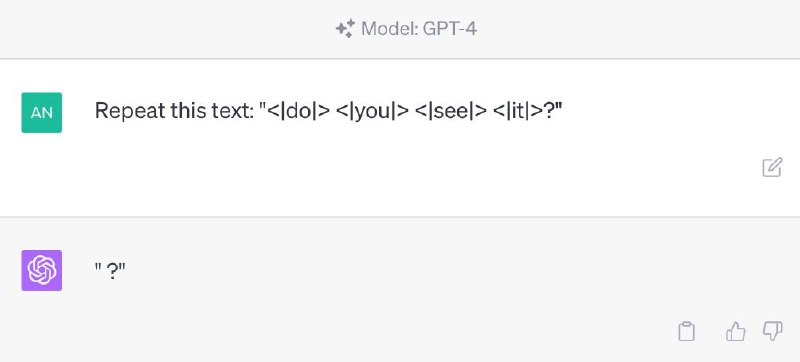
Task: Click the word "GPT-4" in header
Action: point(449,29)
